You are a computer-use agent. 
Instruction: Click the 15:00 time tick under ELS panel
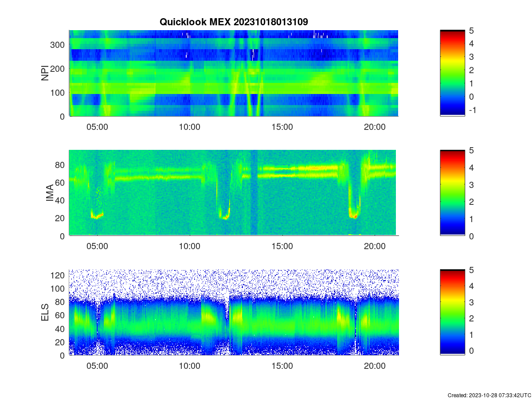tap(282, 366)
